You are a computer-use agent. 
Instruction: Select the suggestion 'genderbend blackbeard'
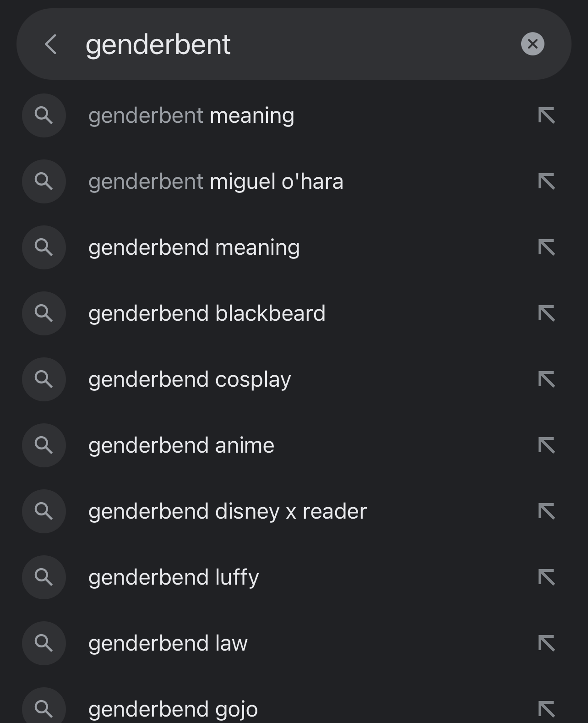(207, 313)
